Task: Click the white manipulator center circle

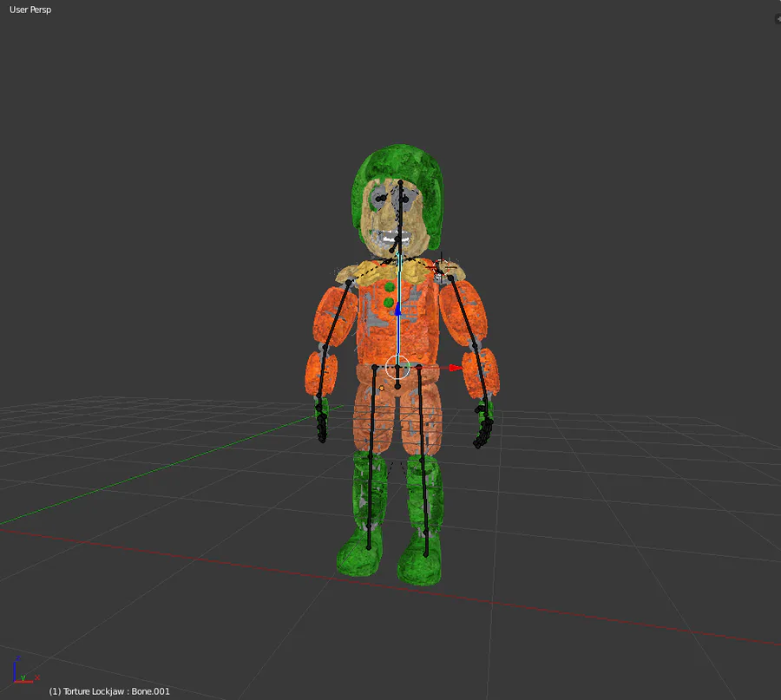Action: coord(397,368)
